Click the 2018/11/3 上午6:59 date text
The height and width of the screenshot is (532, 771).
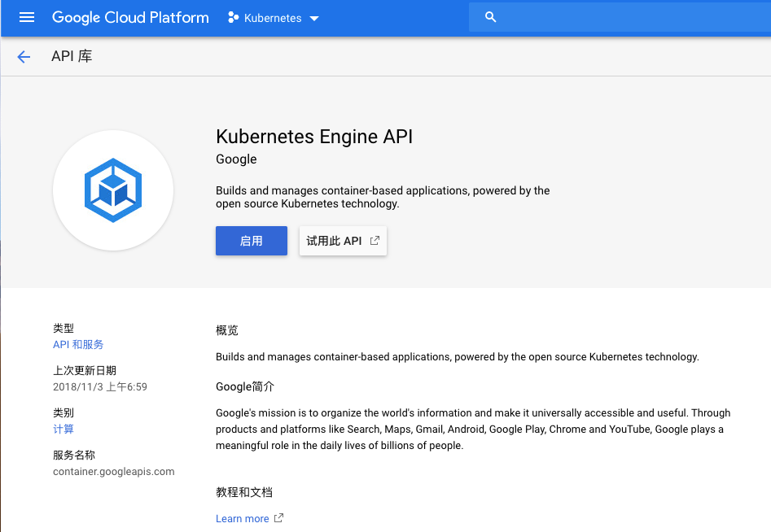[x=100, y=386]
